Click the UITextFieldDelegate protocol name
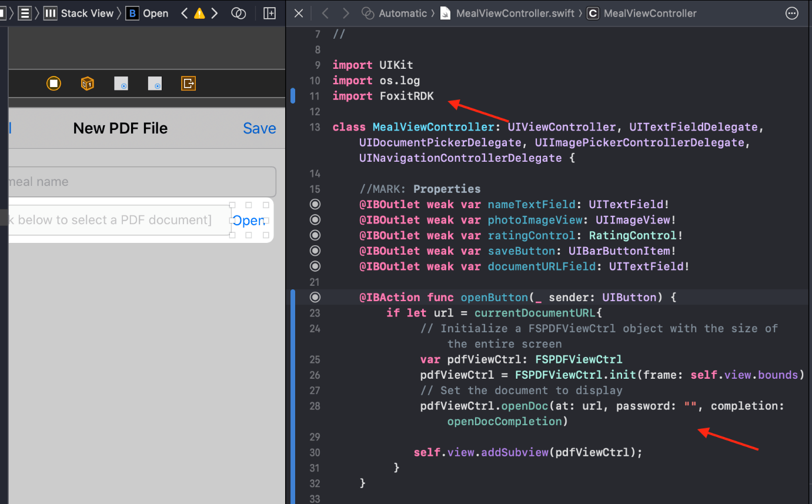 coord(693,127)
